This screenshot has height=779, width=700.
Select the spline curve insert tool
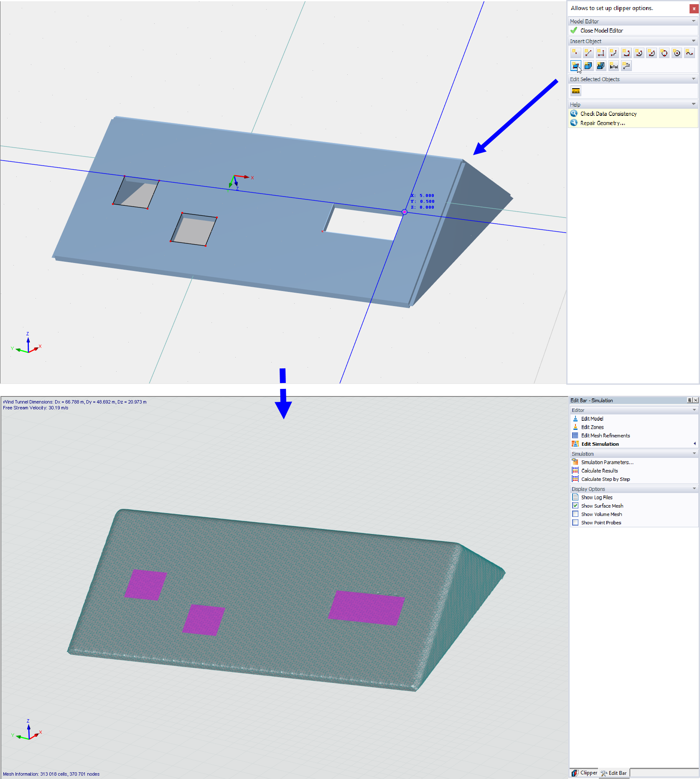[x=689, y=53]
